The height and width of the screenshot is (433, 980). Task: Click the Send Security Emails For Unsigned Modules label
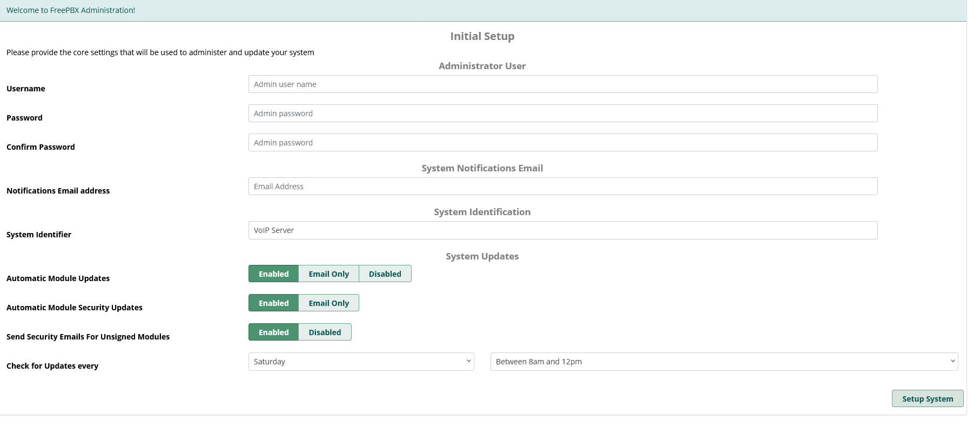click(x=88, y=337)
